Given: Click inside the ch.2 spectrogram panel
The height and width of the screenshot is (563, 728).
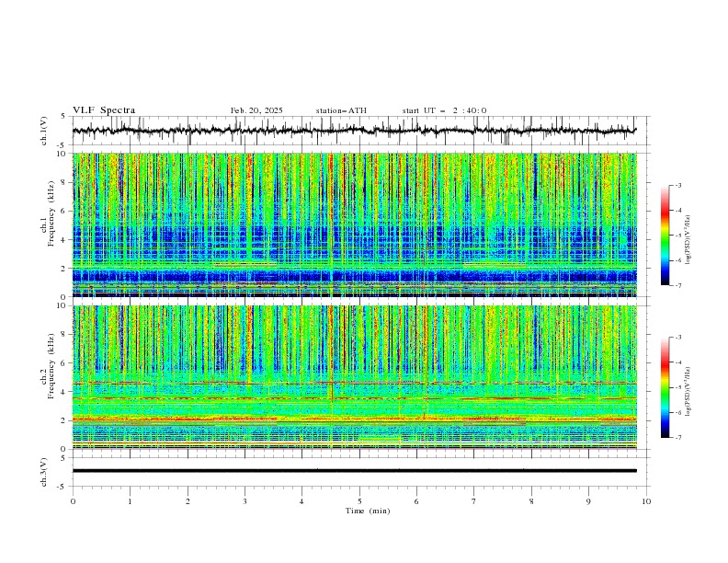Looking at the screenshot, I should click(354, 377).
